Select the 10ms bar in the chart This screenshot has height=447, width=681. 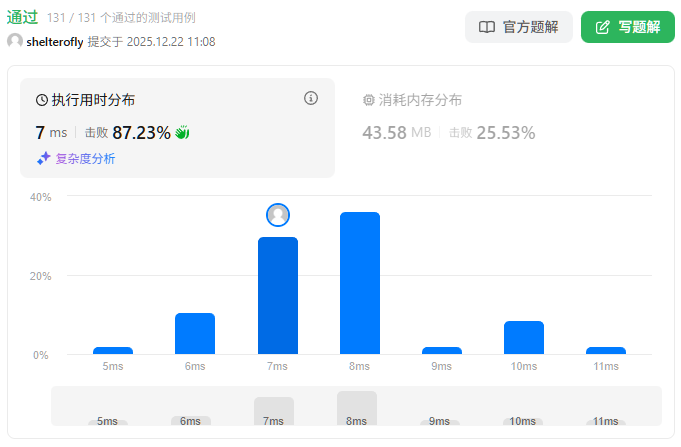tap(524, 337)
